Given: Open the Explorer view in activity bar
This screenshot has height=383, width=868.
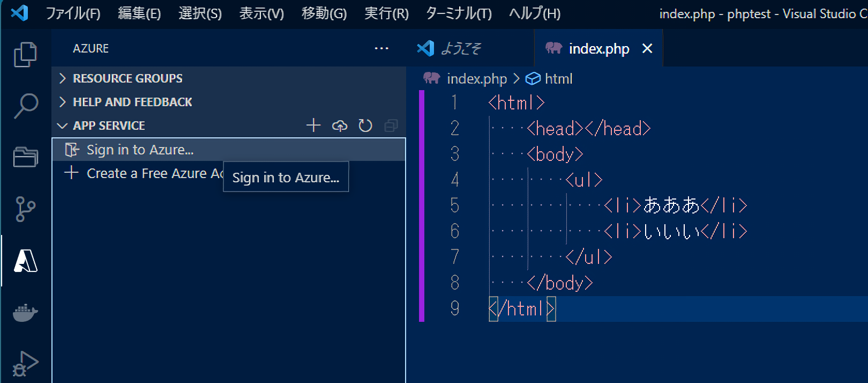Looking at the screenshot, I should click(x=25, y=54).
